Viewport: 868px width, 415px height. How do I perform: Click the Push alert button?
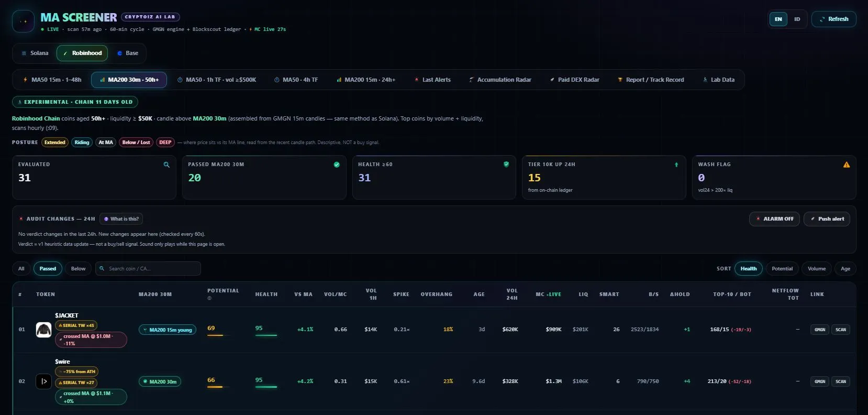pos(827,219)
